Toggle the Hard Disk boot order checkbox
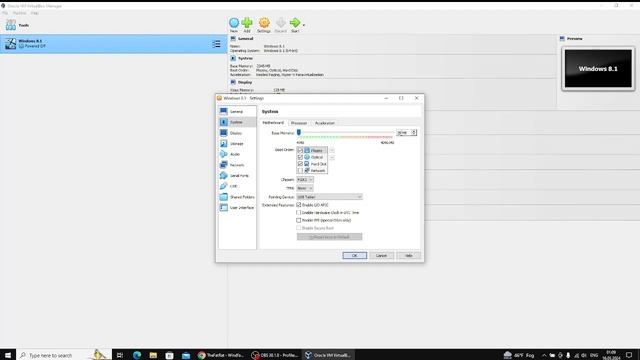Image resolution: width=640 pixels, height=360 pixels. [x=300, y=164]
